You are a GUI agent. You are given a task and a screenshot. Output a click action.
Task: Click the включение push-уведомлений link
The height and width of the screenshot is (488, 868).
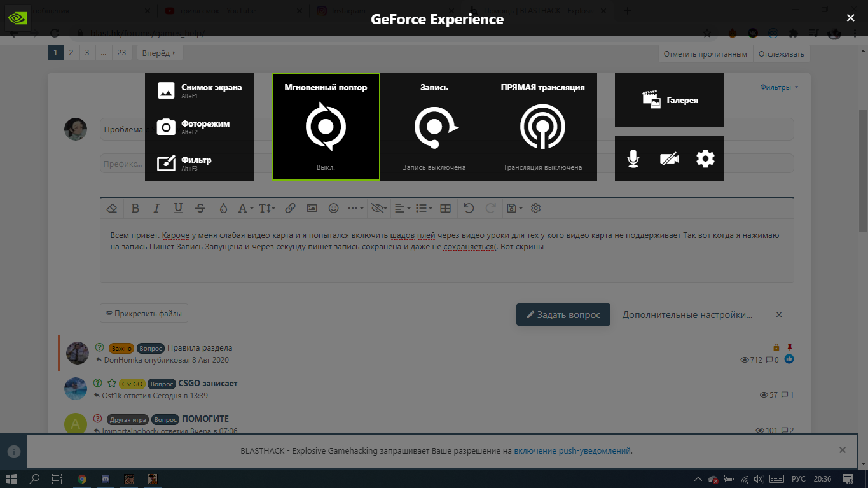(x=572, y=450)
